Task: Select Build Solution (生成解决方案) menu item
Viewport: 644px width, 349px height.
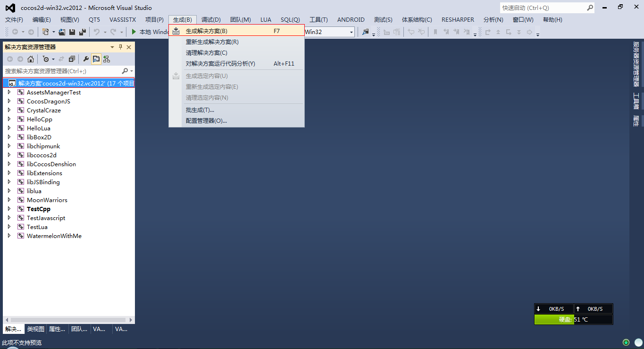Action: coord(236,31)
